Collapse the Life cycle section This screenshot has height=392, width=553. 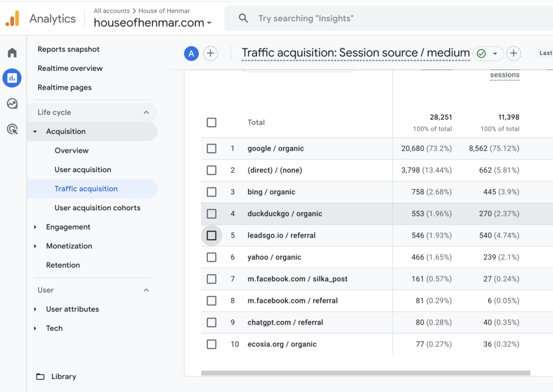[x=146, y=112]
